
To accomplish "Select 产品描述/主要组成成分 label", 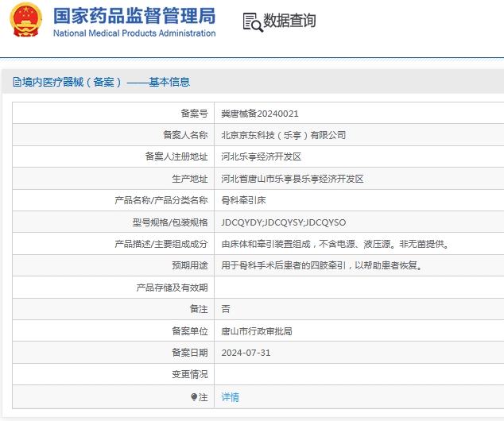I will [161, 244].
